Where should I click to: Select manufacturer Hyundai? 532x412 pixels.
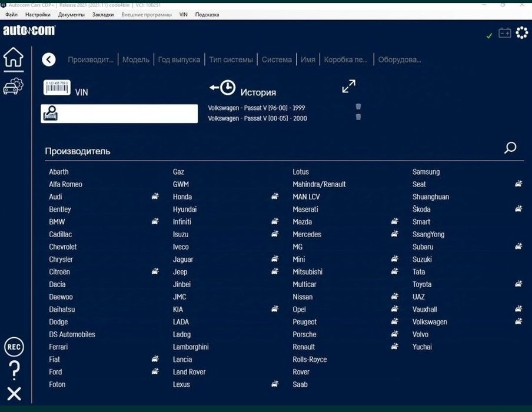[185, 210]
